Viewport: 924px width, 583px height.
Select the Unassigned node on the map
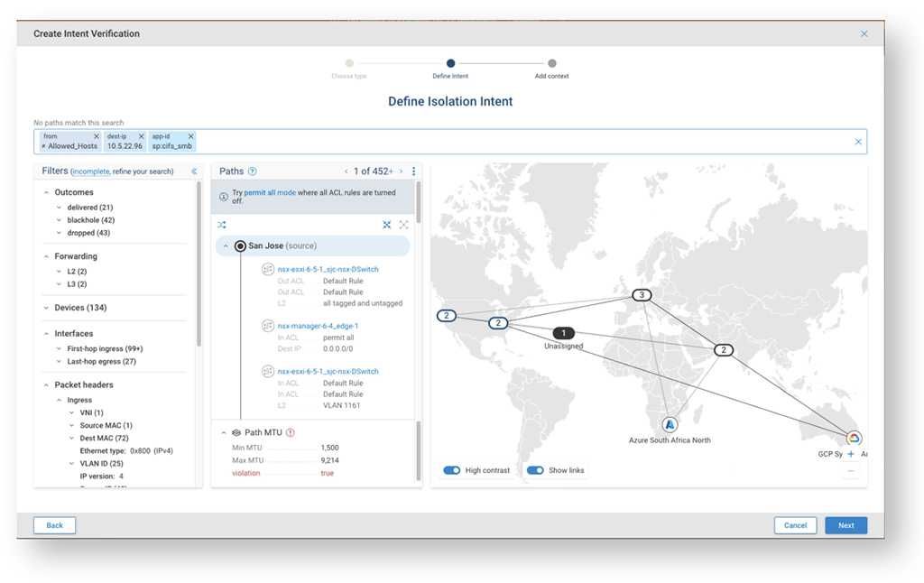click(x=564, y=332)
